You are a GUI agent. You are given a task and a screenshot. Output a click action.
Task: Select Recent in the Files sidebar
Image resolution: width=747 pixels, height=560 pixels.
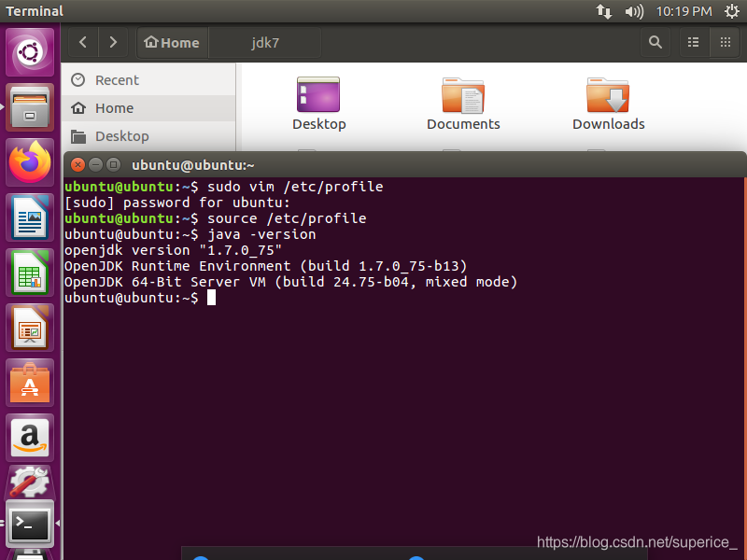(148, 80)
